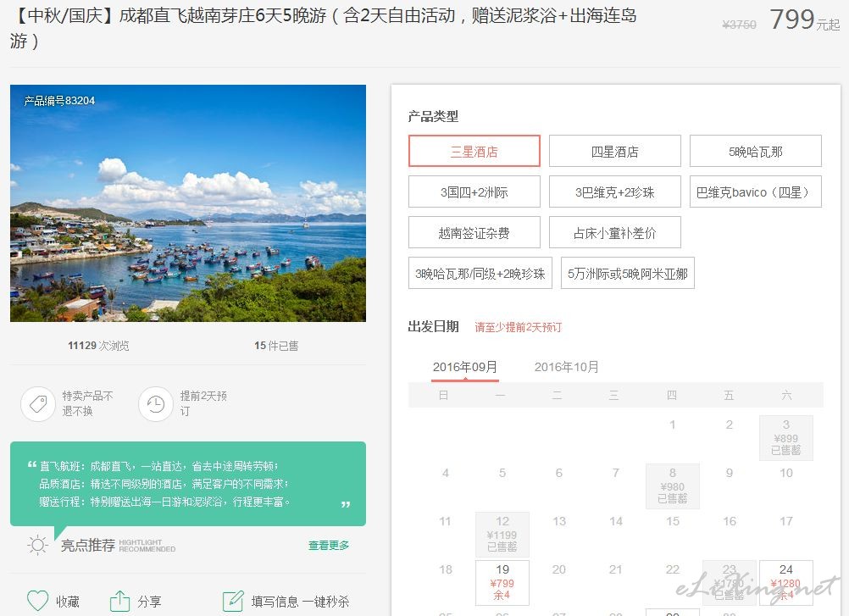This screenshot has width=849, height=616.
Task: Choose the 3国四+2洲际 option
Action: [x=474, y=191]
